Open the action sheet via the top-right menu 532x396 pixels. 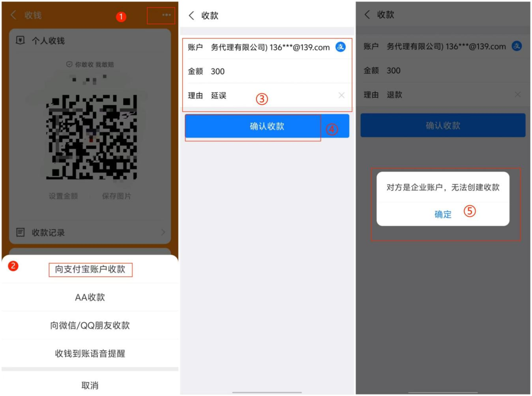(163, 15)
